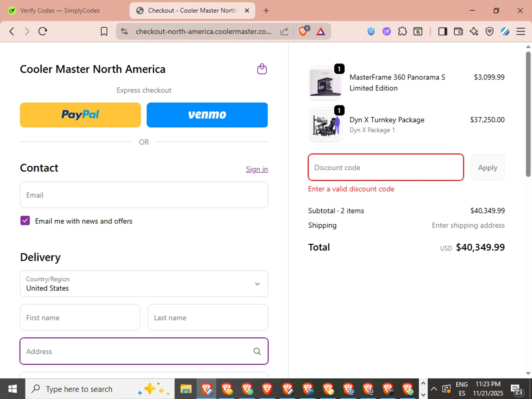Open the network status tray icon
The image size is (532, 399).
pos(447,389)
